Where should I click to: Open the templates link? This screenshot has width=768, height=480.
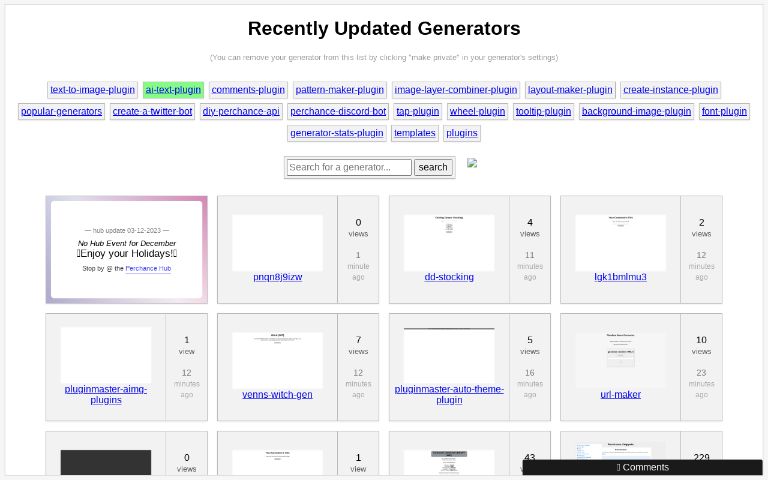pos(414,133)
